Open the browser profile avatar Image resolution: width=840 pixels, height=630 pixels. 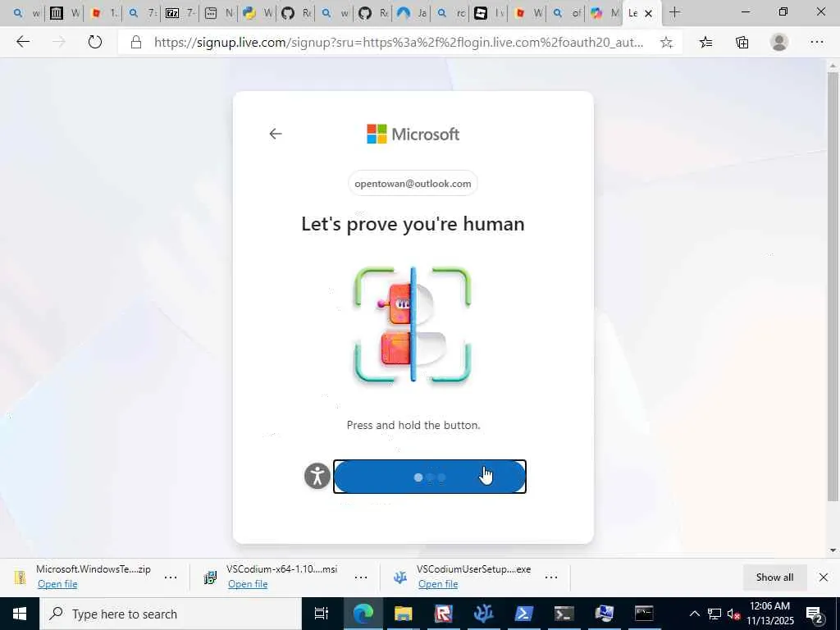[x=779, y=42]
